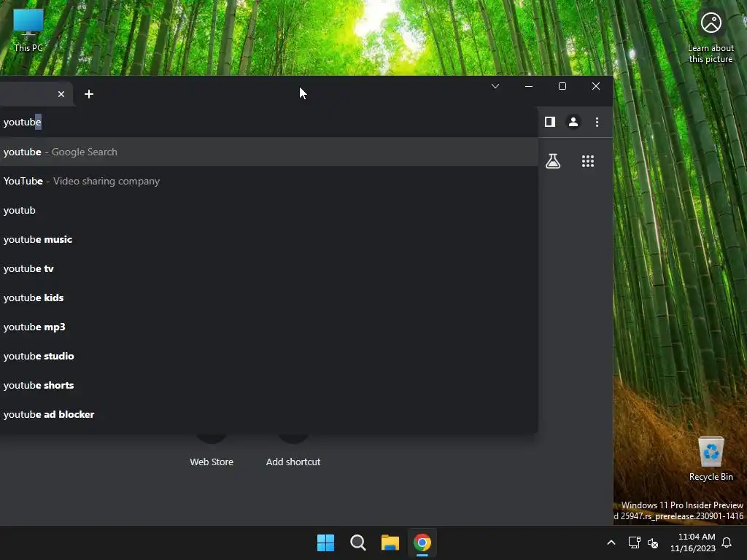Image resolution: width=747 pixels, height=560 pixels.
Task: Choose 'youtube music' suggestion
Action: click(268, 239)
